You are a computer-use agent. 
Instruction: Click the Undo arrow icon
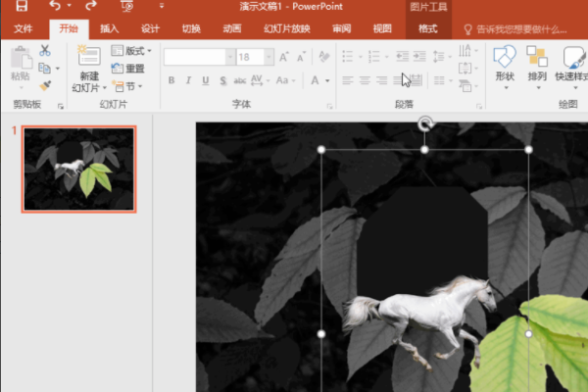click(58, 8)
